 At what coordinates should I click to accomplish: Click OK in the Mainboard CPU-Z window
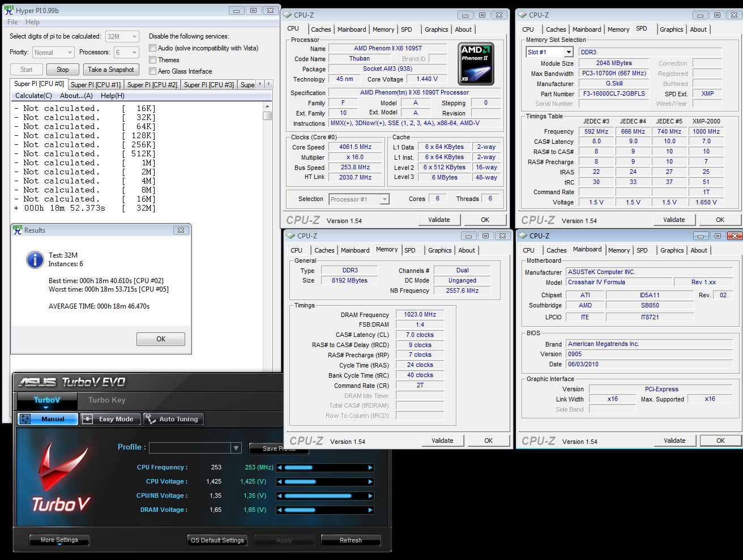pyautogui.click(x=720, y=441)
